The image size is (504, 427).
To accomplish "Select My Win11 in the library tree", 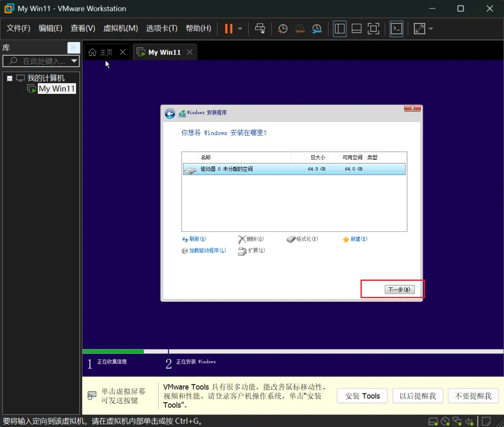I will 57,88.
